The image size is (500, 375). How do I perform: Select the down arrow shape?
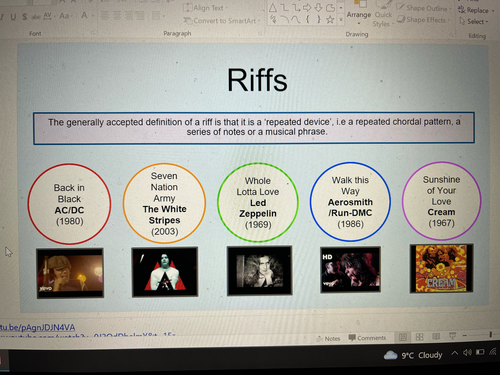[x=319, y=8]
